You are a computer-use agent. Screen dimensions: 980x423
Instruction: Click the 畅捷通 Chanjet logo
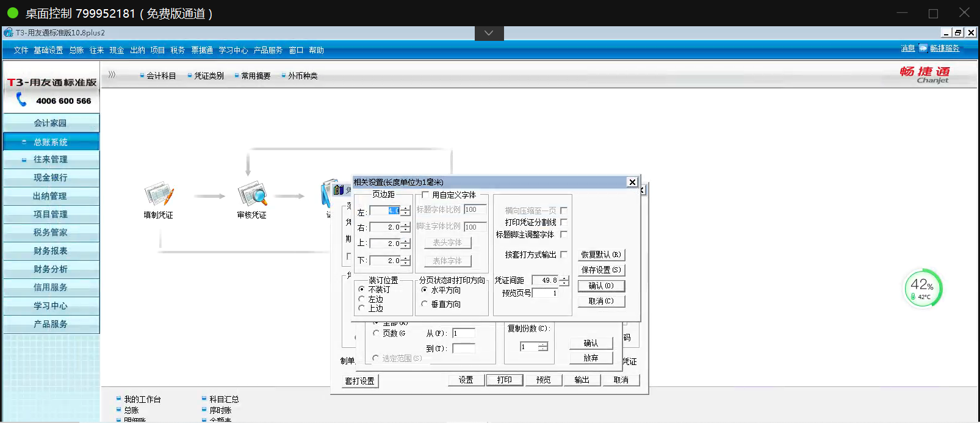click(x=925, y=74)
